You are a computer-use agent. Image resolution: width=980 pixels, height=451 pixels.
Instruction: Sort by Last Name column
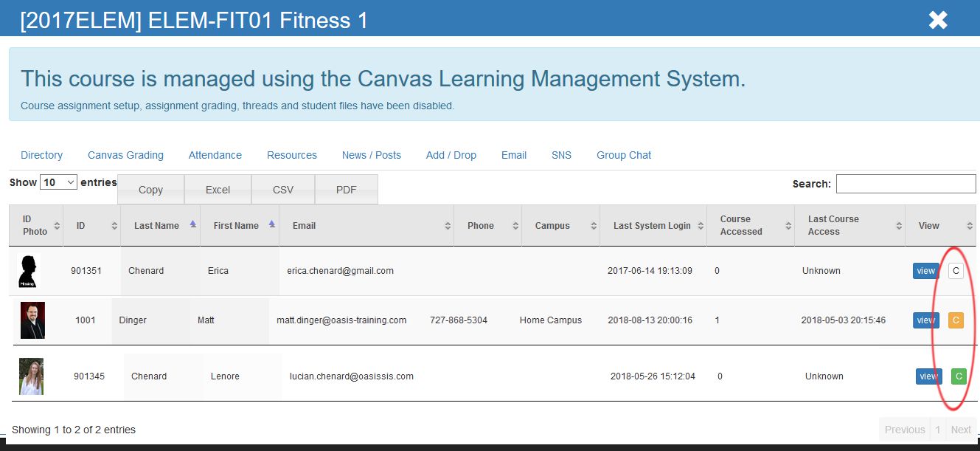click(161, 225)
